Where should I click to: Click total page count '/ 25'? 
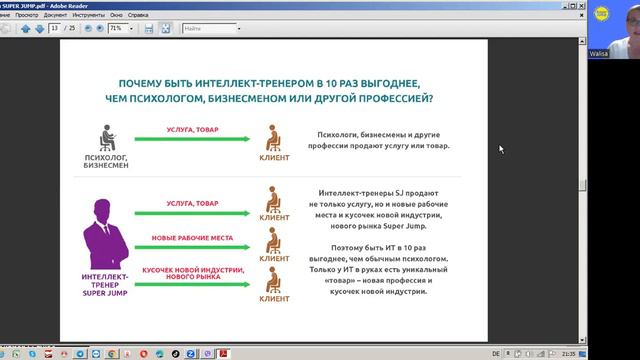point(70,28)
